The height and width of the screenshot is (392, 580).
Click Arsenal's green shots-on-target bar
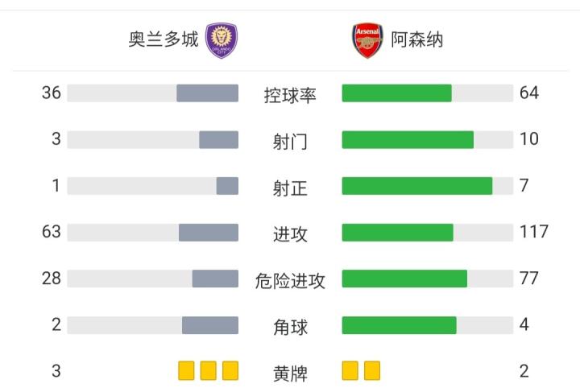click(x=416, y=186)
